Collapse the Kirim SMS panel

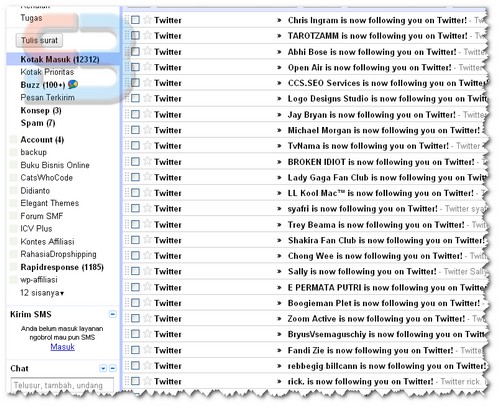point(113,314)
